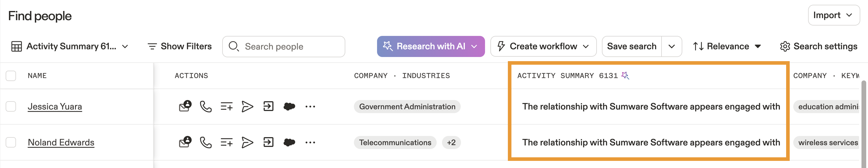Click the export arrow icon for Noland Edwards
This screenshot has height=168, width=868.
tap(268, 142)
